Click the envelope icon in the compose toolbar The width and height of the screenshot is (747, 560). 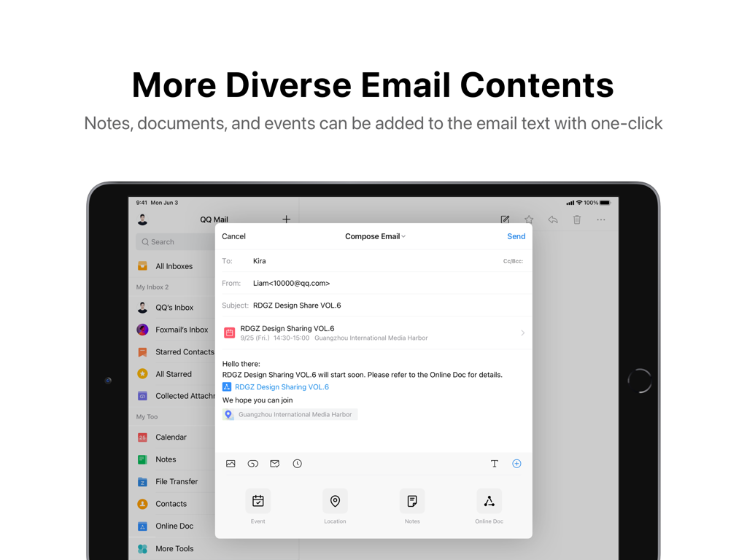pyautogui.click(x=274, y=463)
